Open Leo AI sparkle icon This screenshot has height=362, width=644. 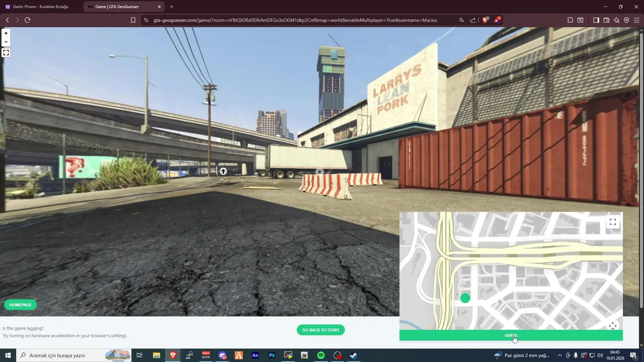(x=616, y=20)
